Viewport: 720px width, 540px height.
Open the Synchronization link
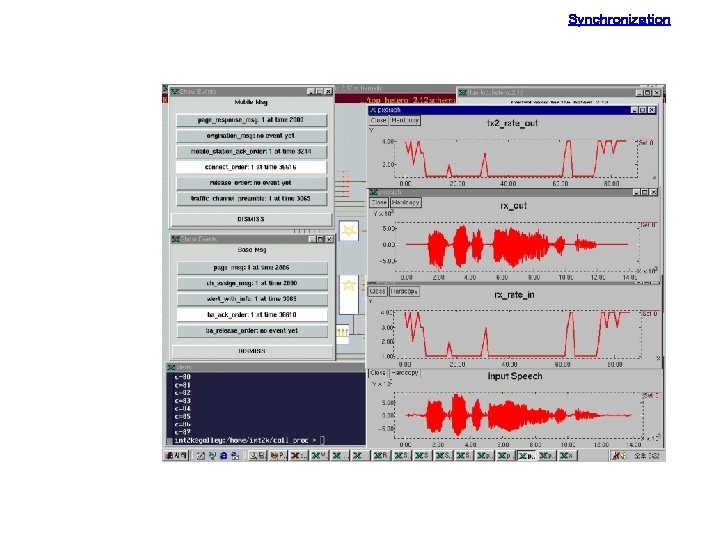click(x=619, y=20)
